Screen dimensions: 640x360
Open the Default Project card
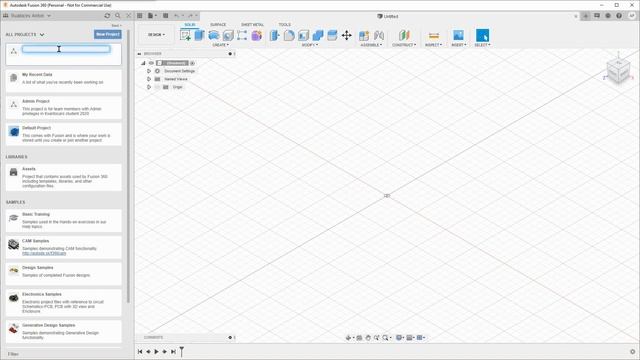(x=64, y=134)
